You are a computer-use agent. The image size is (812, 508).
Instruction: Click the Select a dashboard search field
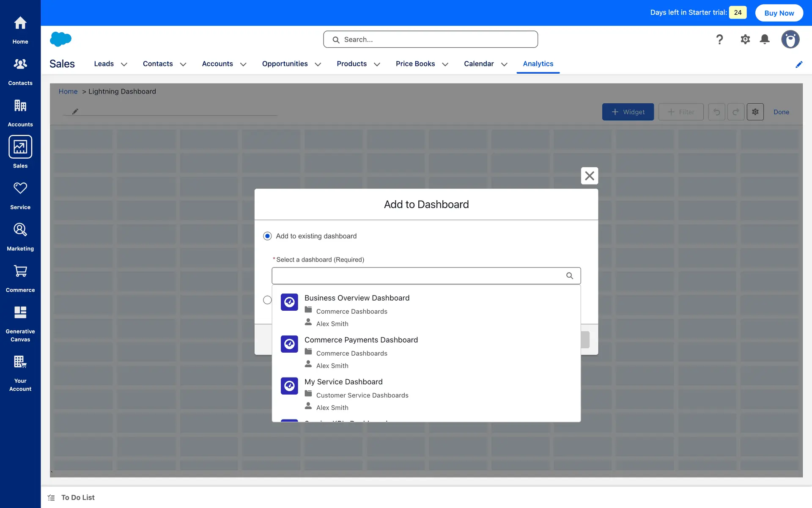pos(419,276)
